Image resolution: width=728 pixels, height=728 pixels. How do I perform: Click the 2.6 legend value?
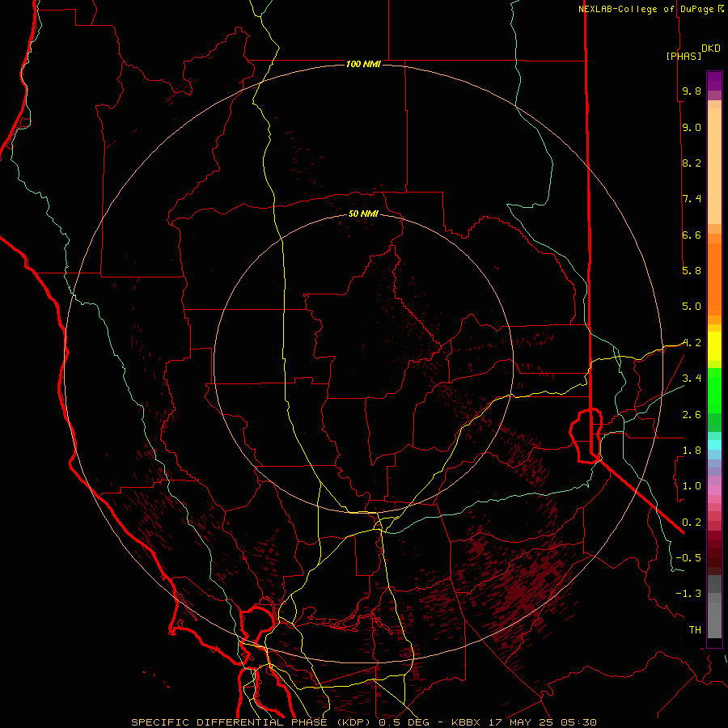click(x=692, y=415)
